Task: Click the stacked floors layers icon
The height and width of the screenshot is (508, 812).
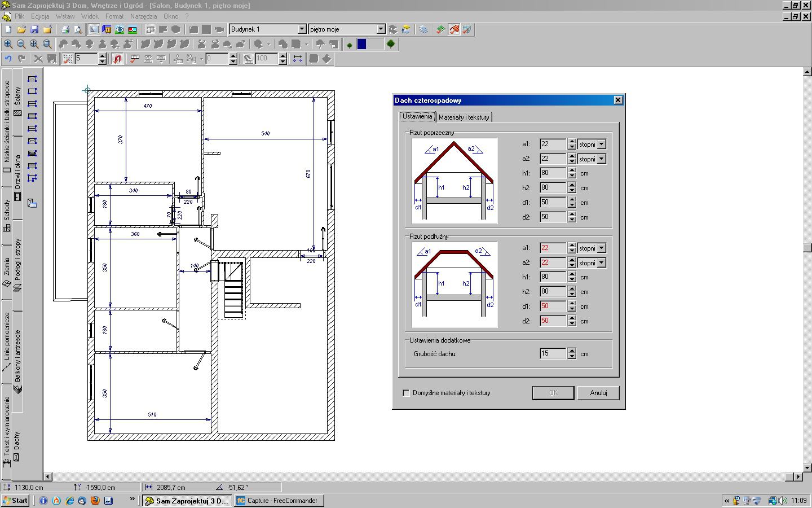Action: [423, 29]
